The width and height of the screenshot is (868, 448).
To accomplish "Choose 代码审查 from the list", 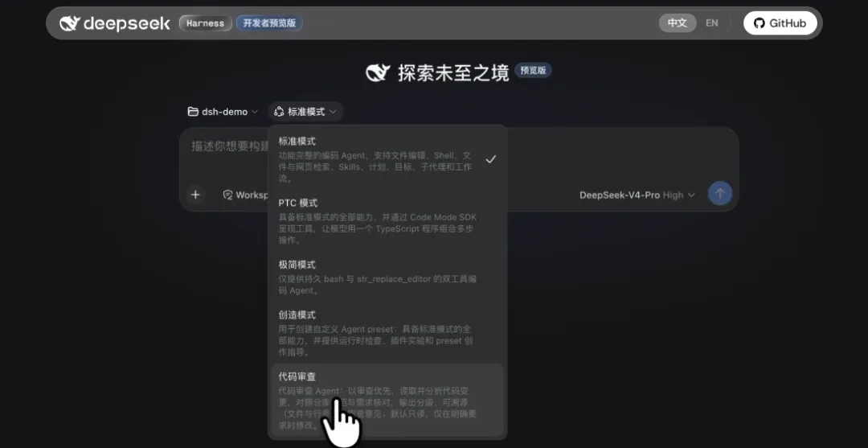I will (387, 401).
